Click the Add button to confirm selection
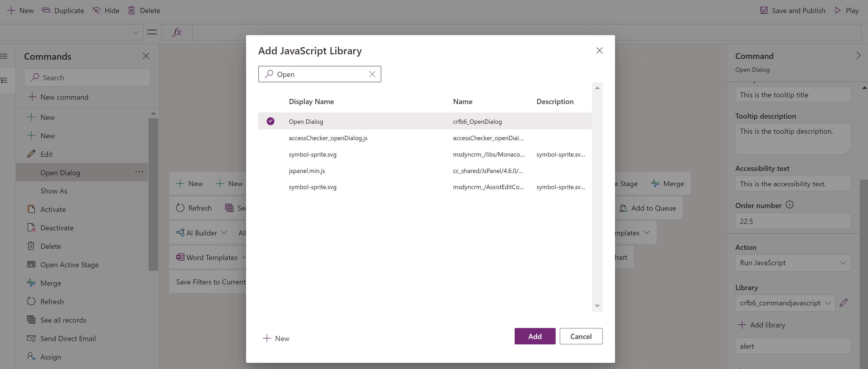 pos(535,336)
